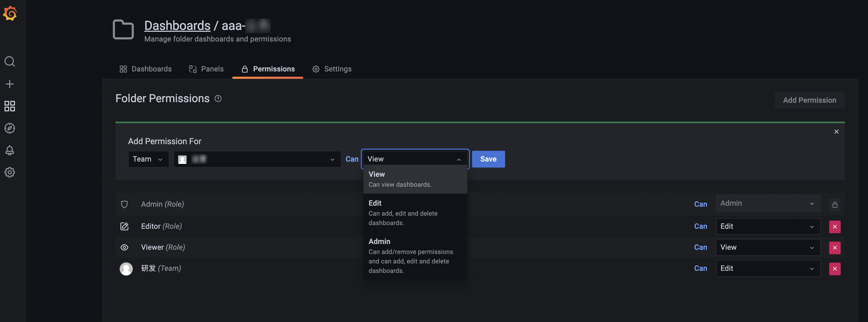Open the Team type dropdown
Image resolution: width=868 pixels, height=322 pixels.
click(148, 159)
